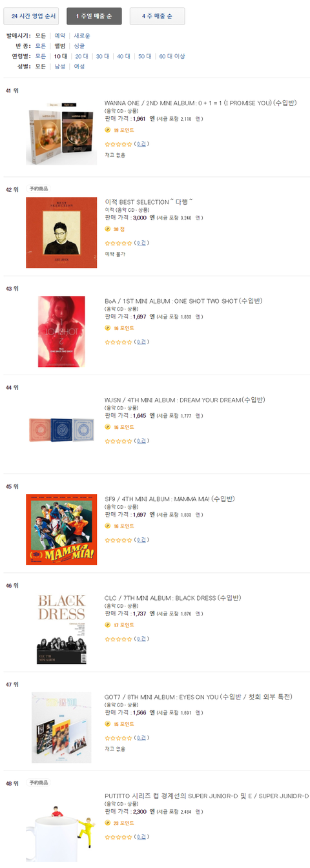Choose the 60대 이상 age group

(x=172, y=56)
